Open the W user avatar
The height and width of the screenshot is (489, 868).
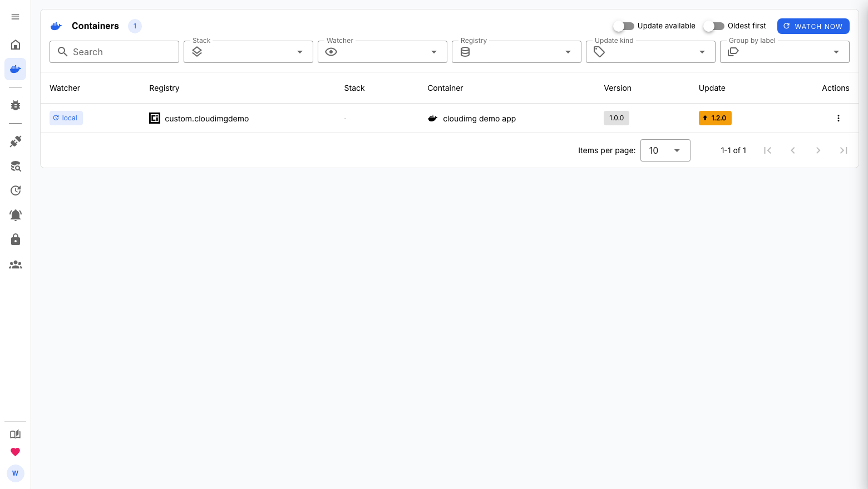coord(16,473)
